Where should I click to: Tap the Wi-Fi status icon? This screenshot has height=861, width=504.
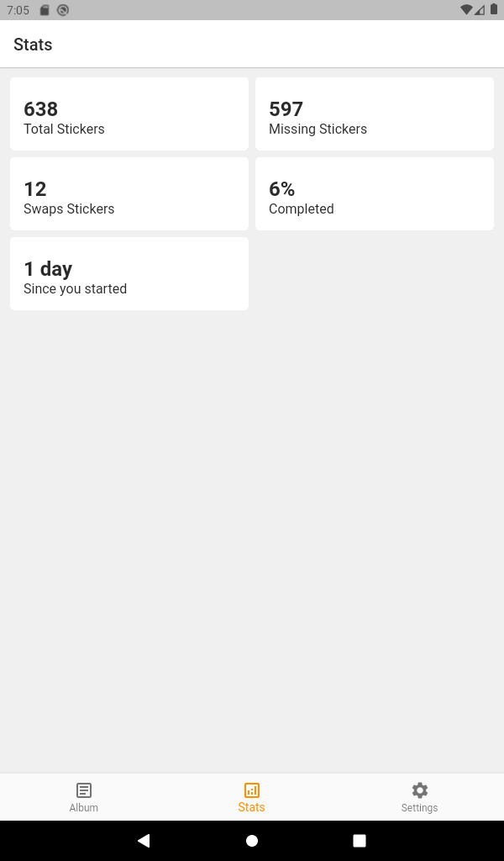(466, 10)
